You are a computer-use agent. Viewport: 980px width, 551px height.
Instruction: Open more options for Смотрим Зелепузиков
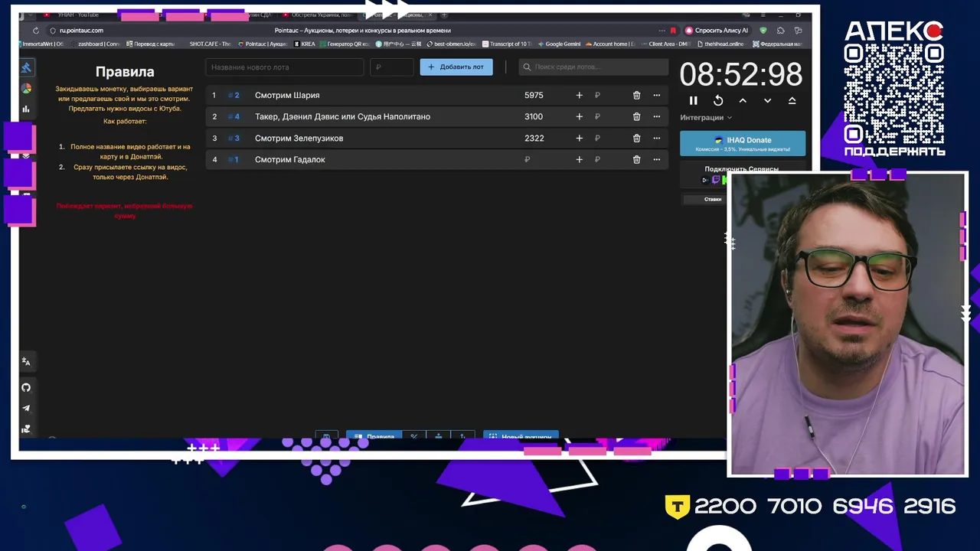pos(656,138)
